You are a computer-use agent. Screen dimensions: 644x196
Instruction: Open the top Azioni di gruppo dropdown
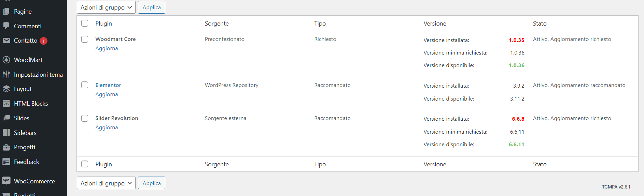[x=106, y=7]
